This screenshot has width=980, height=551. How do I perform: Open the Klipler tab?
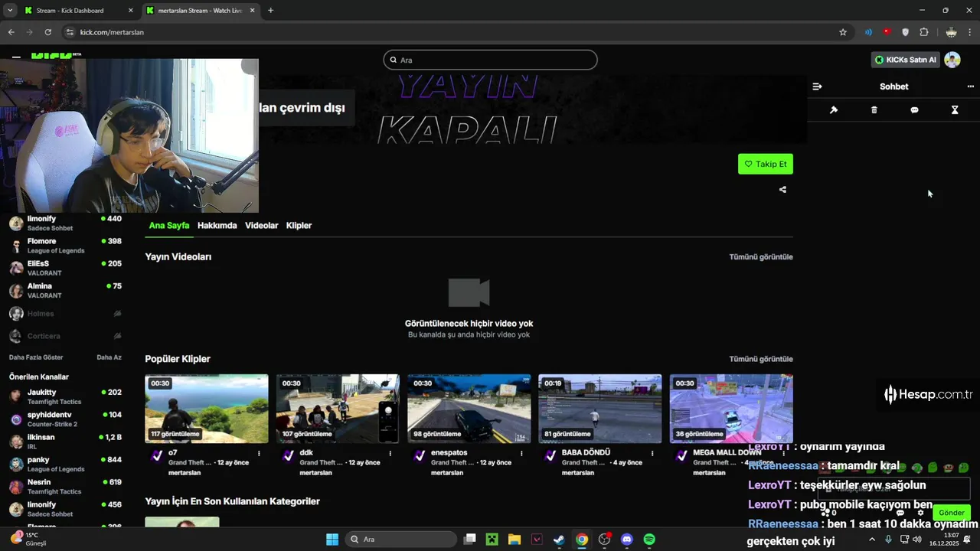(299, 226)
